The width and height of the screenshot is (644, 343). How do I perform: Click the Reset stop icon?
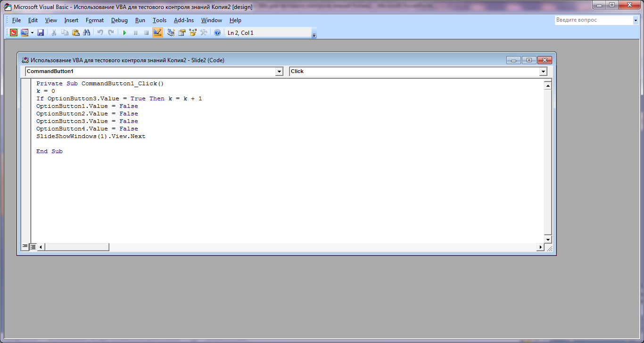[x=146, y=33]
